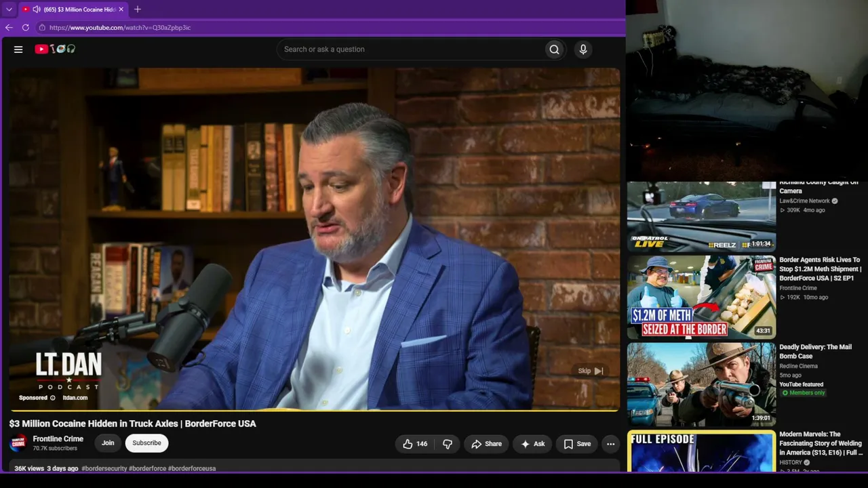Click the Members only badge
The width and height of the screenshot is (868, 488).
tap(804, 393)
